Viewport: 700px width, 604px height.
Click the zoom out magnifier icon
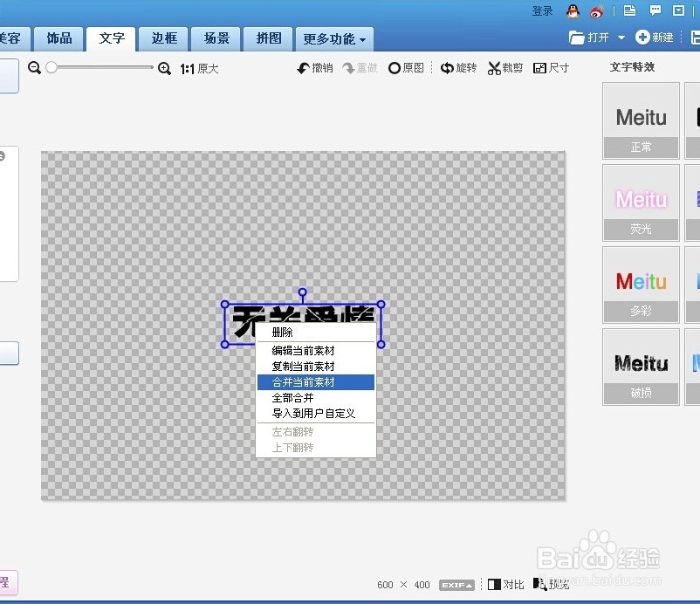click(34, 68)
